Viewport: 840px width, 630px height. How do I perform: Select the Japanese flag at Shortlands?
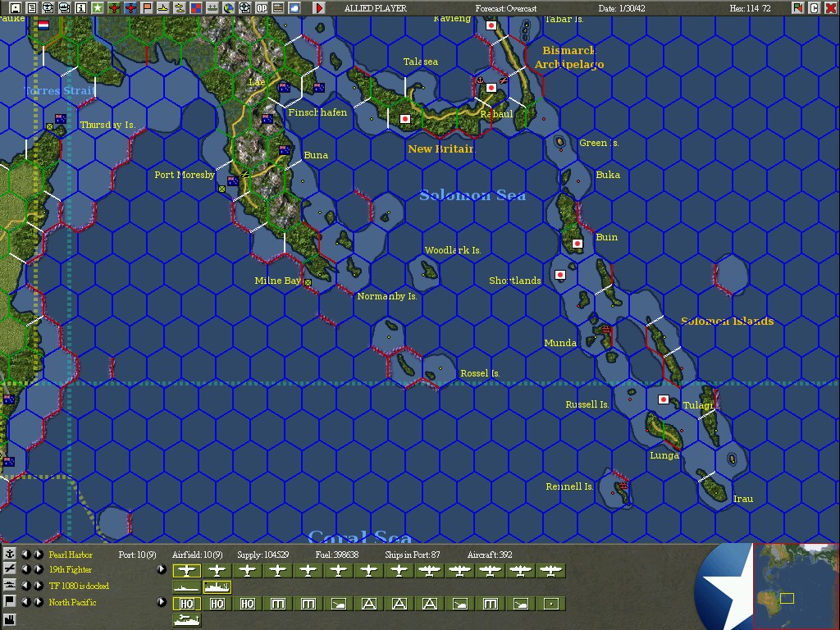pos(559,275)
